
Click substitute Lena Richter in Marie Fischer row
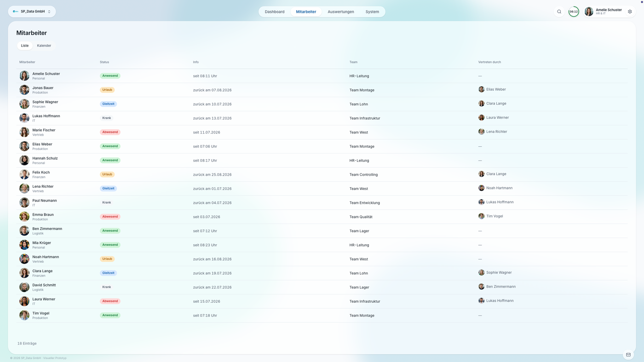coord(493,132)
